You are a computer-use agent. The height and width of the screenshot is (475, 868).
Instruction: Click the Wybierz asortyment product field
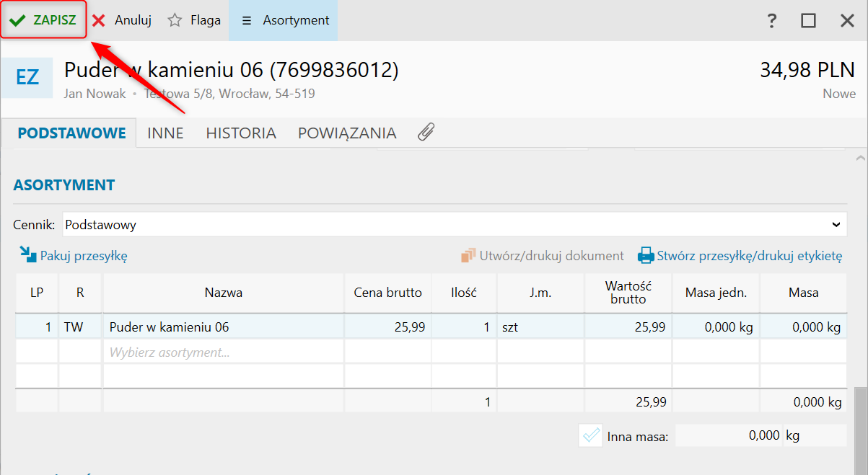pyautogui.click(x=224, y=352)
